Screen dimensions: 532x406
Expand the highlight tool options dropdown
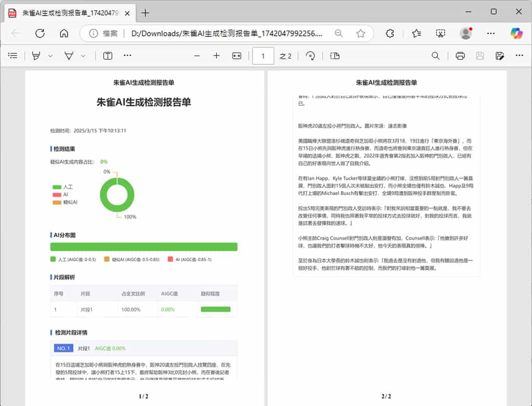pos(50,56)
